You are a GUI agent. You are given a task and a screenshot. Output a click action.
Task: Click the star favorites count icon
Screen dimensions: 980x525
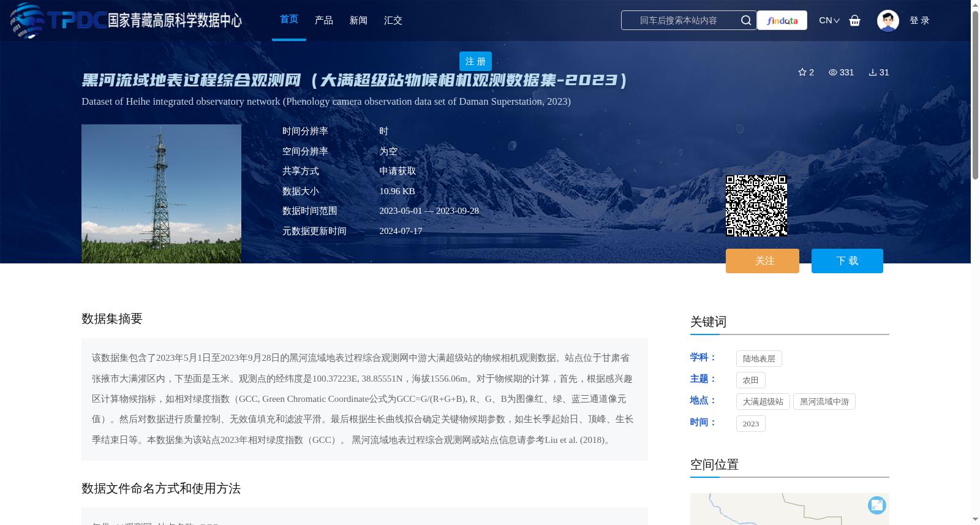coord(802,72)
